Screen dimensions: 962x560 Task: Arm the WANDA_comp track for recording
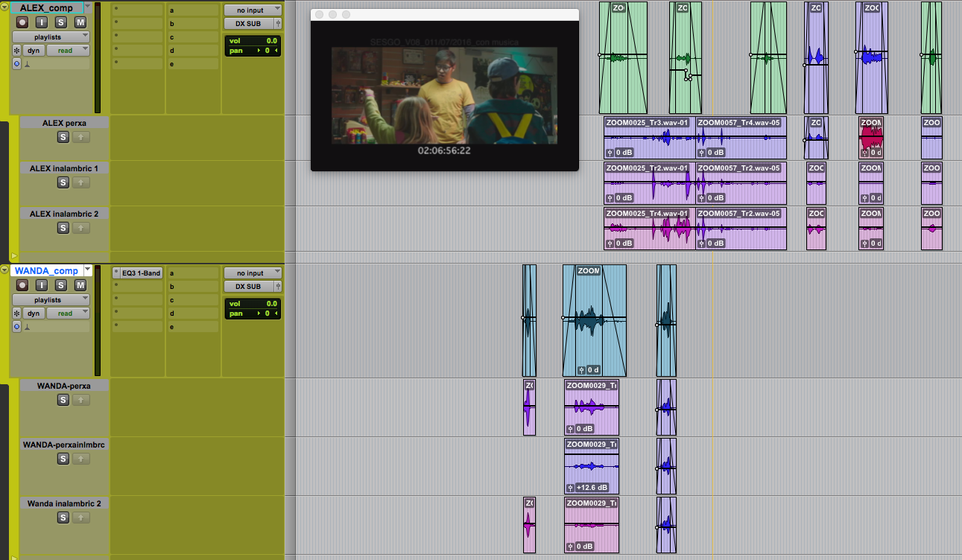(22, 285)
